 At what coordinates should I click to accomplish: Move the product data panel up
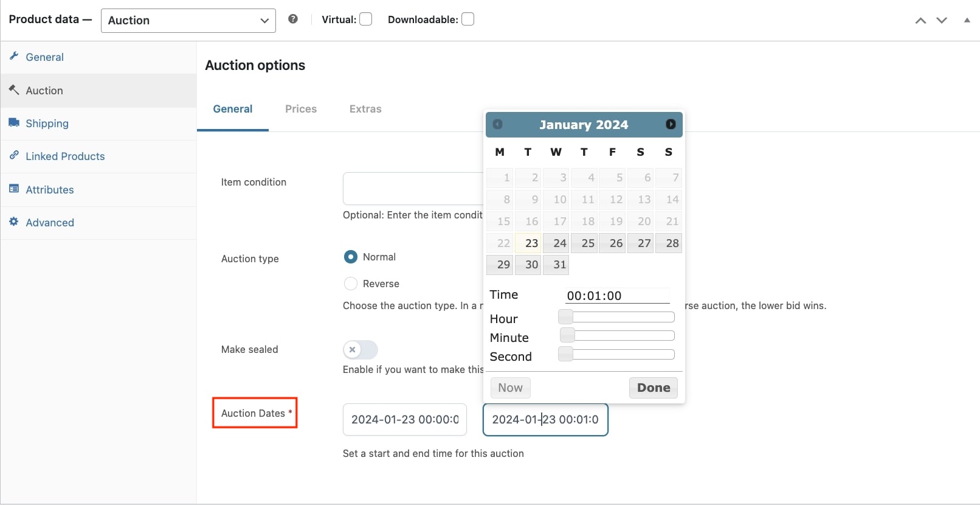[x=921, y=20]
